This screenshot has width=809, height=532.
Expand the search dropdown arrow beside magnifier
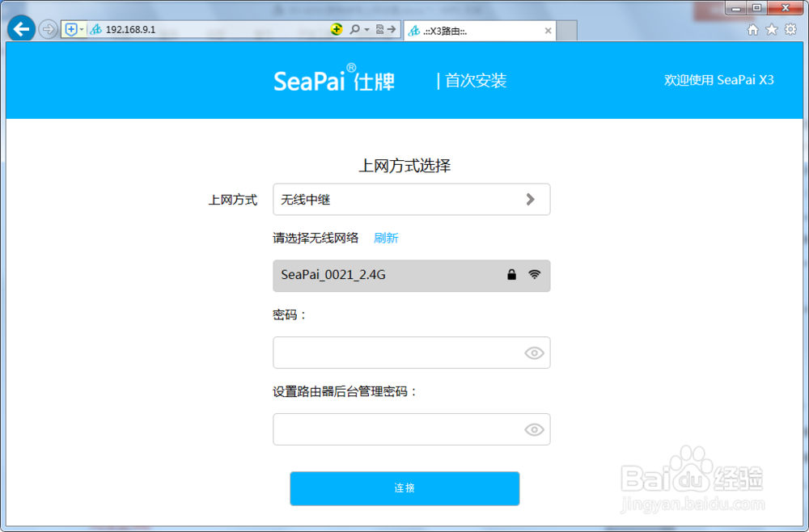click(x=366, y=30)
